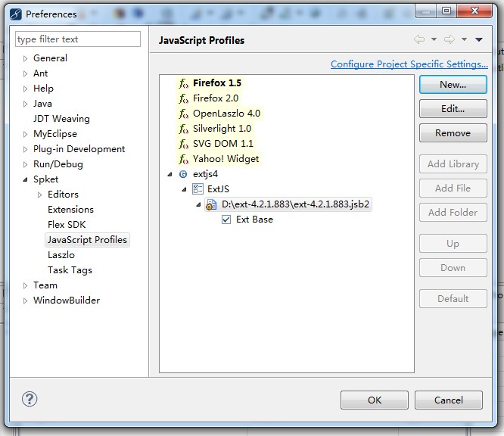Expand the Ant preferences node

[x=26, y=73]
